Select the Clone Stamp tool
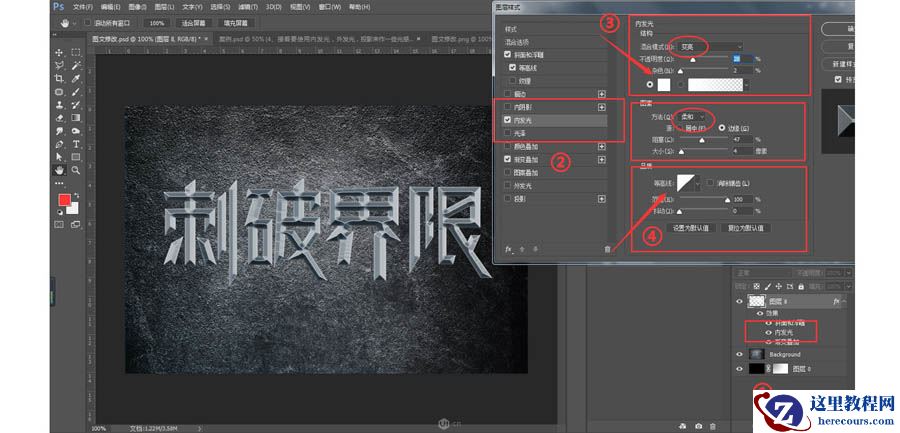 59,105
